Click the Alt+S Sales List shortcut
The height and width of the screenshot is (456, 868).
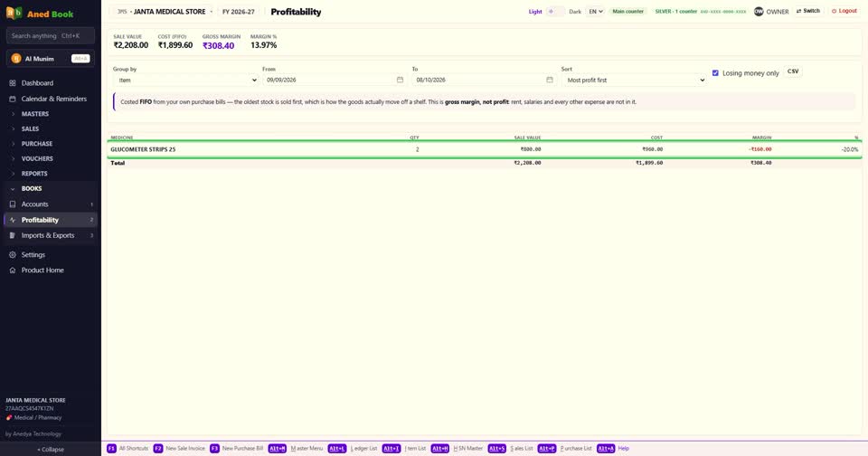(x=510, y=448)
